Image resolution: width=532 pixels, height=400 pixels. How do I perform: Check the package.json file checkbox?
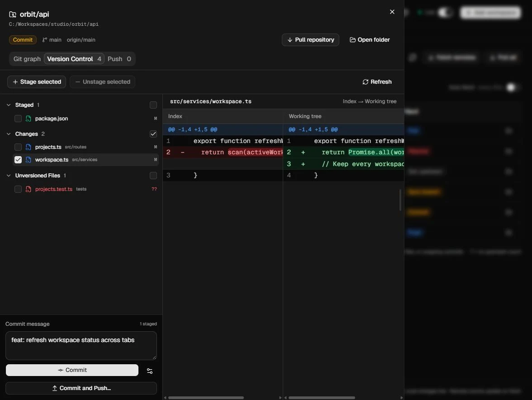18,119
